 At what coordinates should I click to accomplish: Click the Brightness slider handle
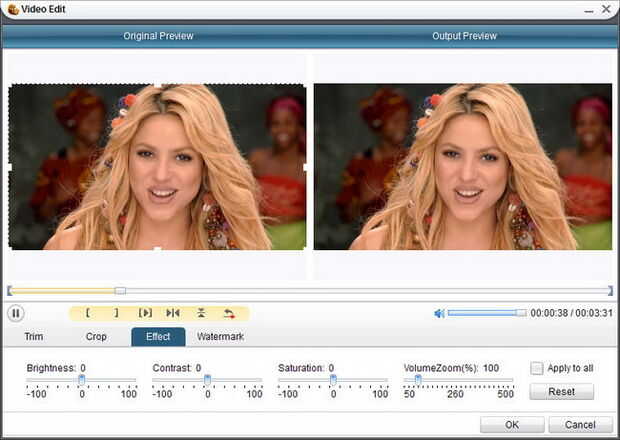point(81,380)
